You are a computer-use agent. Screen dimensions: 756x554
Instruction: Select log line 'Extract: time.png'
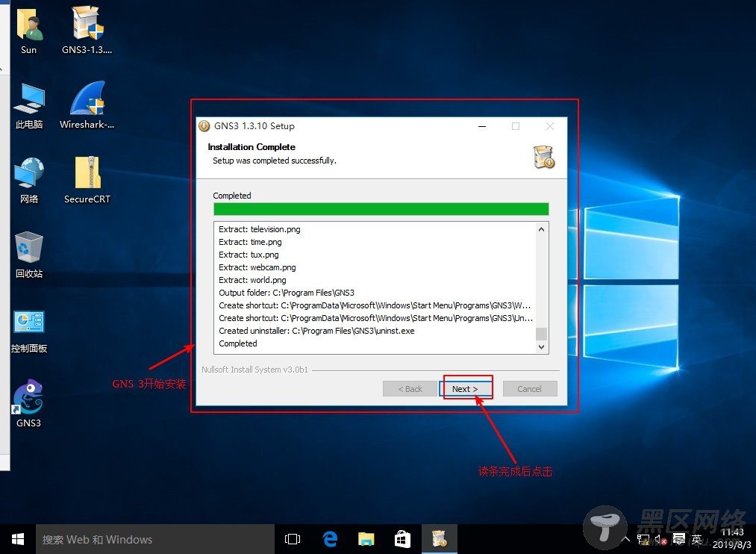pyautogui.click(x=250, y=242)
